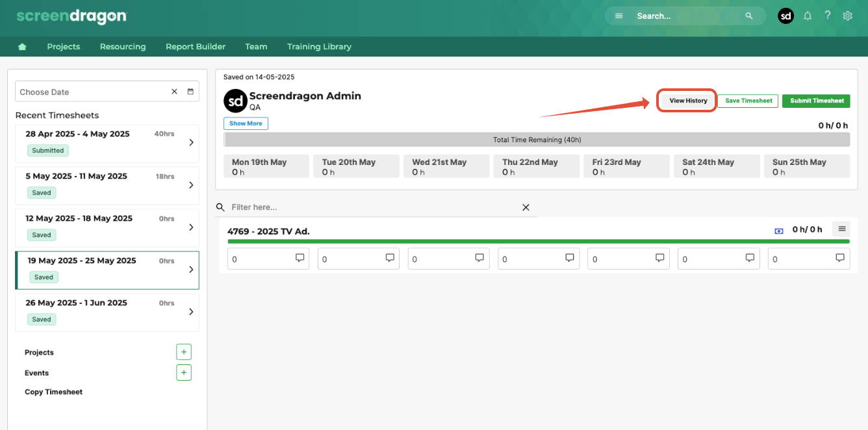Open the Report Builder menu
This screenshot has height=430, width=868.
[x=196, y=47]
